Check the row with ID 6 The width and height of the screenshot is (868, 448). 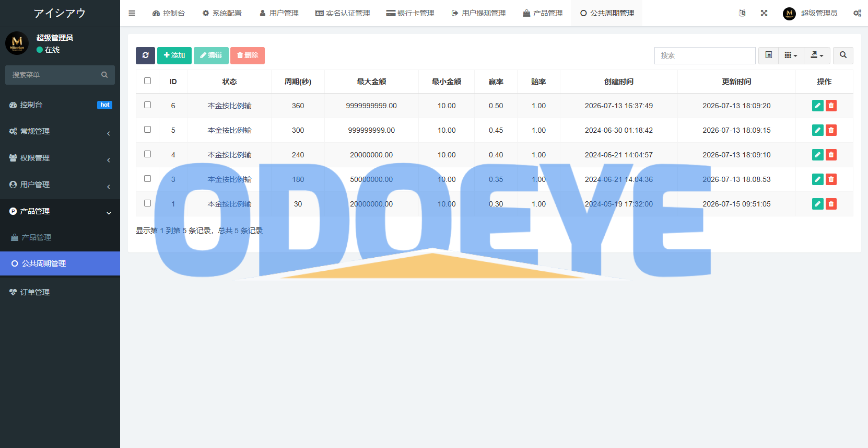(147, 105)
